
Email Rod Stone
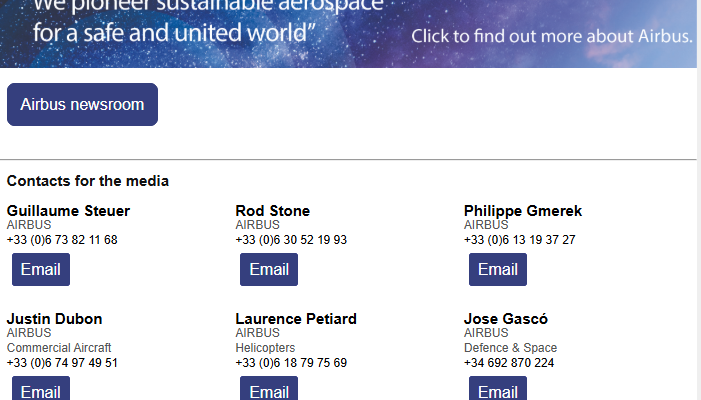tap(269, 269)
